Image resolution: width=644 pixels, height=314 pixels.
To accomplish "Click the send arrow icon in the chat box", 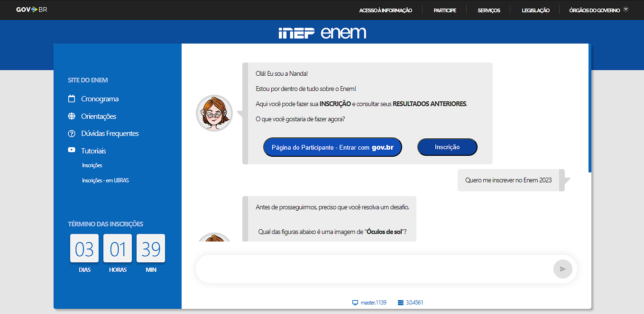I will [563, 269].
